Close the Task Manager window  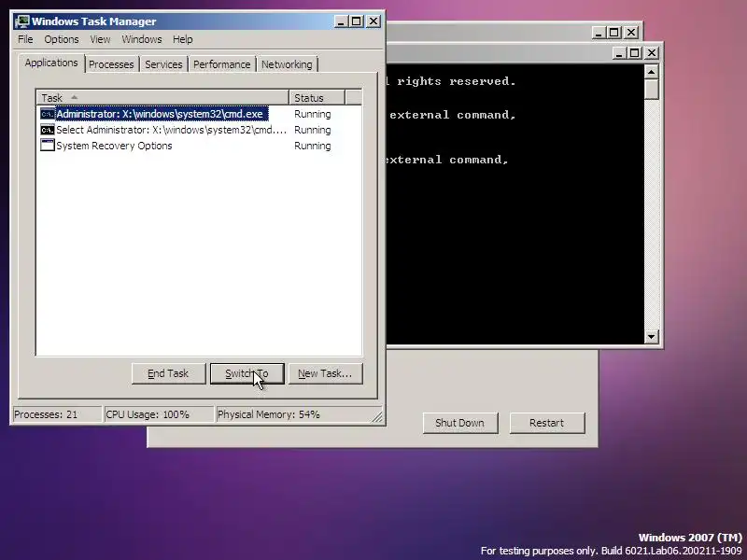(x=373, y=21)
